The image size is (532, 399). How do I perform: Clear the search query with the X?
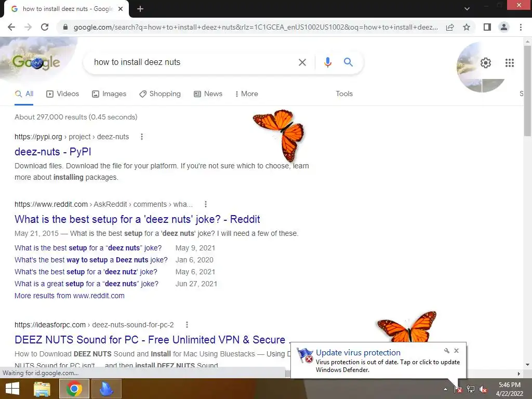302,62
